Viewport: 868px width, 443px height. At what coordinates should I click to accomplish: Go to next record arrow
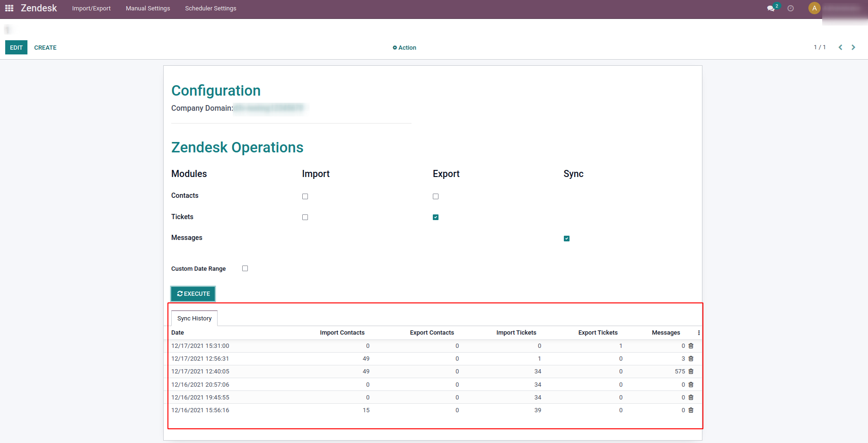853,47
